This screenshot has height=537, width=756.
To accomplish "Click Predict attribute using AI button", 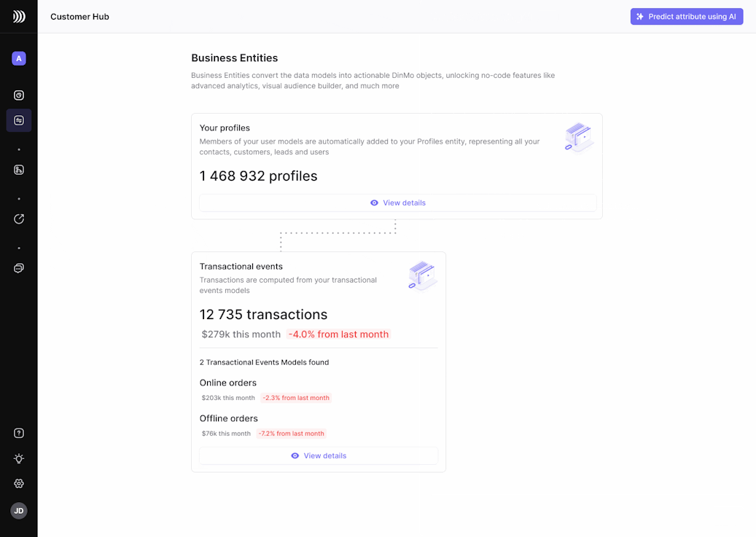I will coord(686,17).
